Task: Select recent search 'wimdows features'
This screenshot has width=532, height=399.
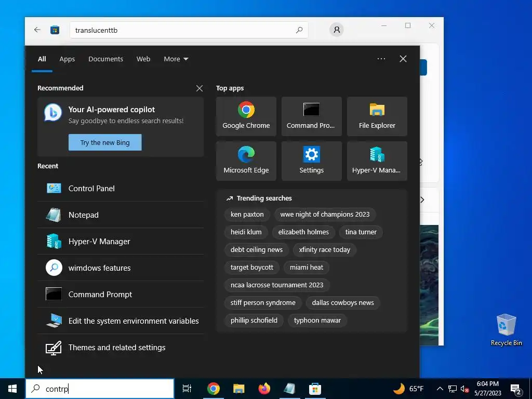Action: [121, 268]
